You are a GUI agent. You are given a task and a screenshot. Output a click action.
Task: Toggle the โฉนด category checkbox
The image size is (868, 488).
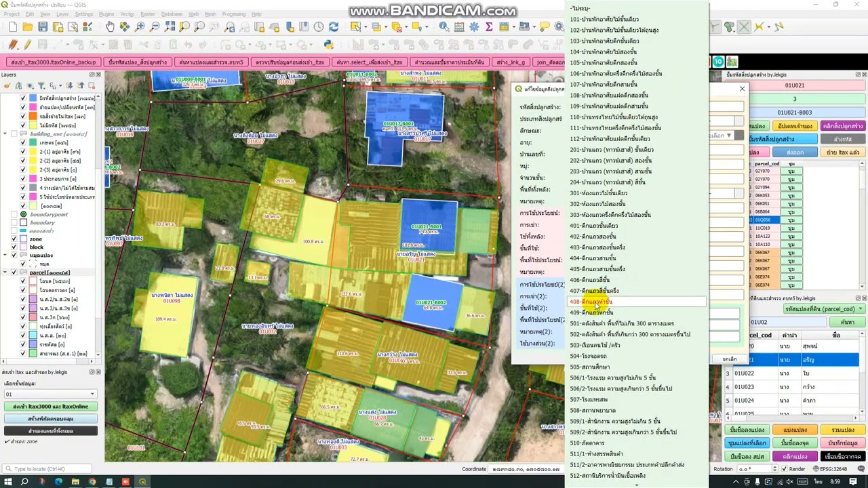[22, 281]
